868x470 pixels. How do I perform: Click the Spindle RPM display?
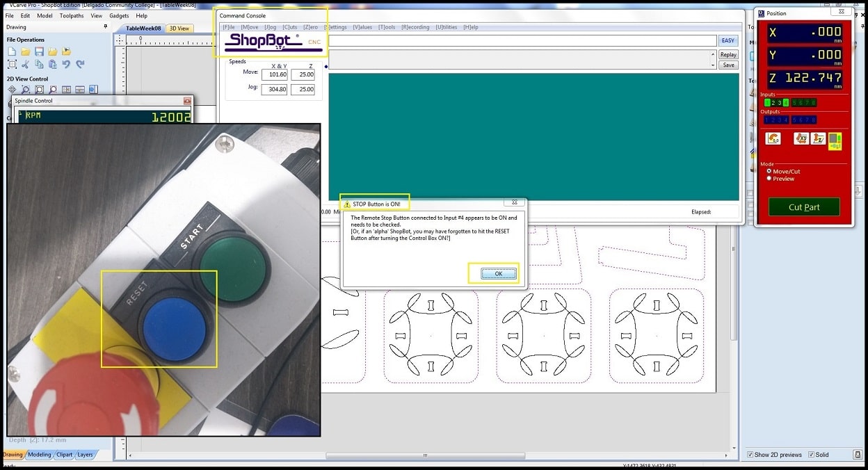(104, 117)
